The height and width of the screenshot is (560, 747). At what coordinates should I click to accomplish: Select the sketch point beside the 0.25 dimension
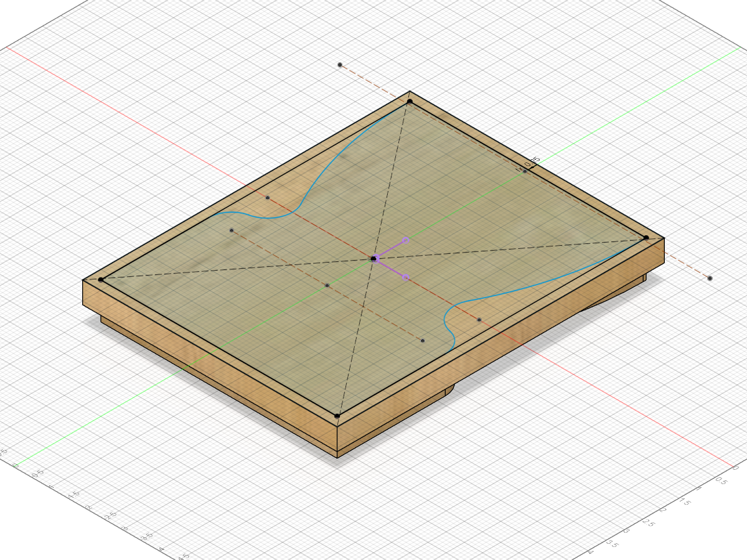(525, 171)
